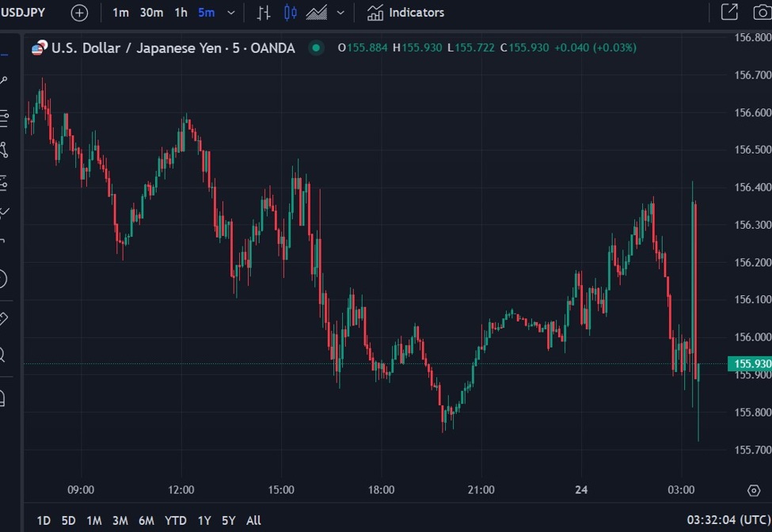Toggle the green market status dot
Viewport: 772px width, 532px height.
pos(317,48)
